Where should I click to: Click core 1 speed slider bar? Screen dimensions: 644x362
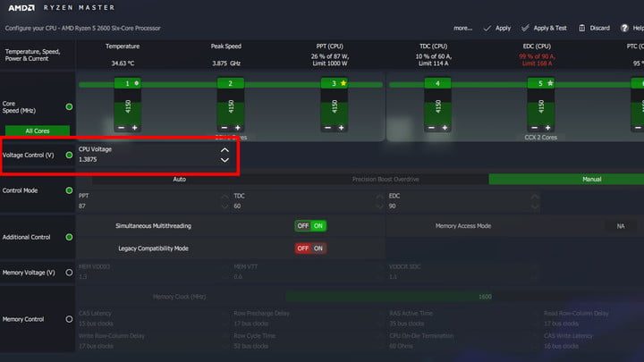click(x=128, y=106)
